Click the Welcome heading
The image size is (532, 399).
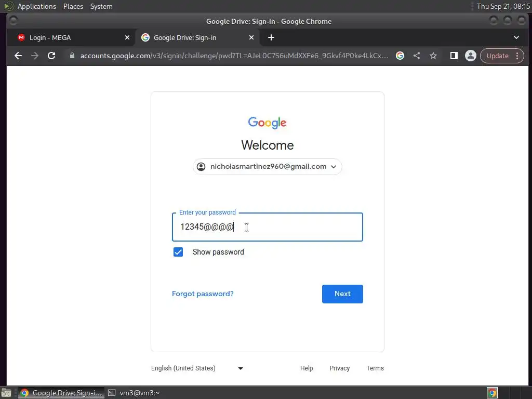pyautogui.click(x=268, y=145)
